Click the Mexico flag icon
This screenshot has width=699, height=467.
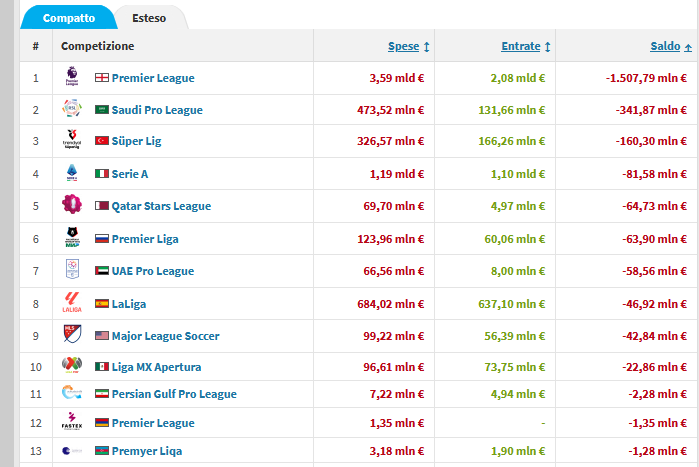(102, 367)
